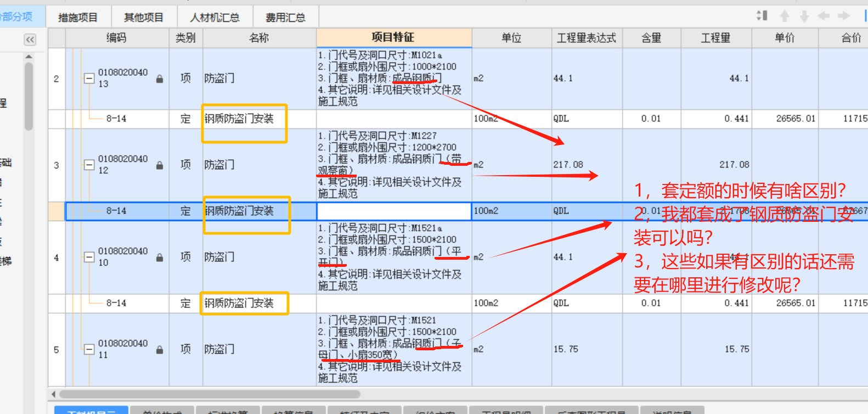This screenshot has width=868, height=414.
Task: Click 定 category in highlighted 8-14 row
Action: (x=185, y=211)
